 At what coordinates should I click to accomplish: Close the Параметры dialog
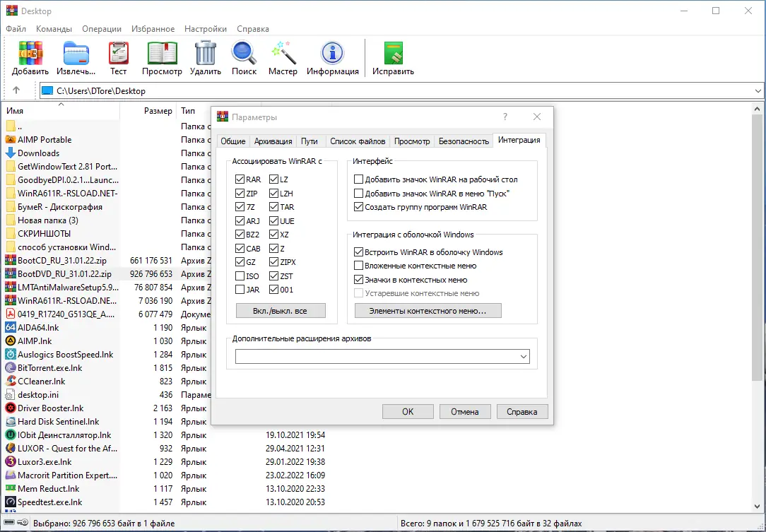pyautogui.click(x=537, y=117)
